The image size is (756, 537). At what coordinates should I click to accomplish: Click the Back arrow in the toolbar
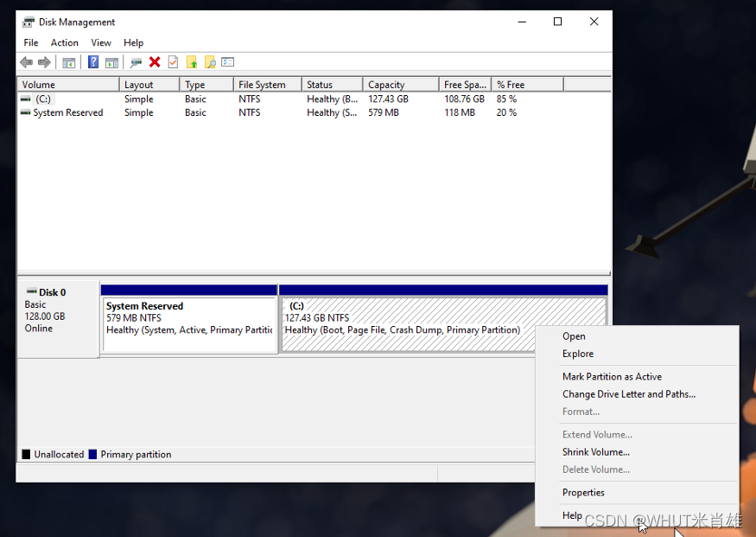click(26, 62)
